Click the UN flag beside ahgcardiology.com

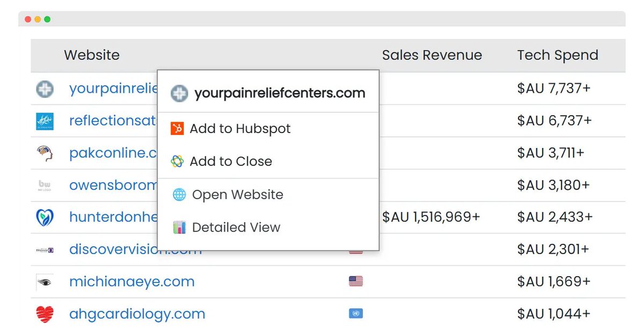(355, 313)
